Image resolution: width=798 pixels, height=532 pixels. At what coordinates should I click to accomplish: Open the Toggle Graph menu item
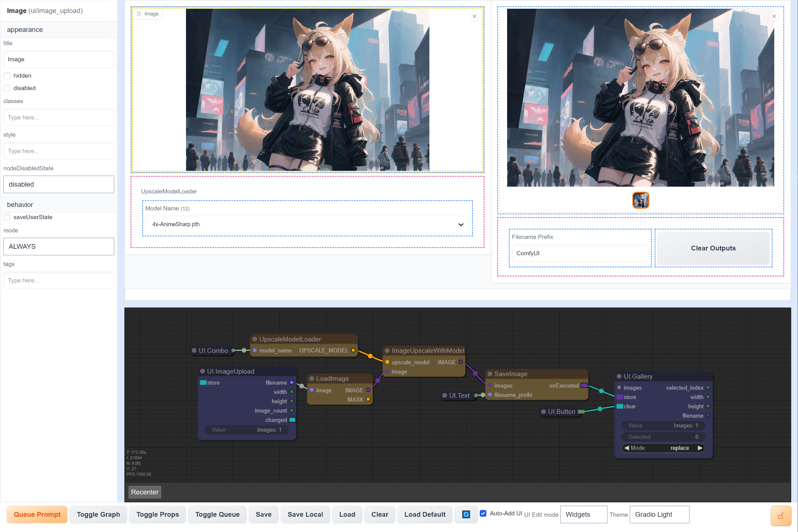pos(98,514)
